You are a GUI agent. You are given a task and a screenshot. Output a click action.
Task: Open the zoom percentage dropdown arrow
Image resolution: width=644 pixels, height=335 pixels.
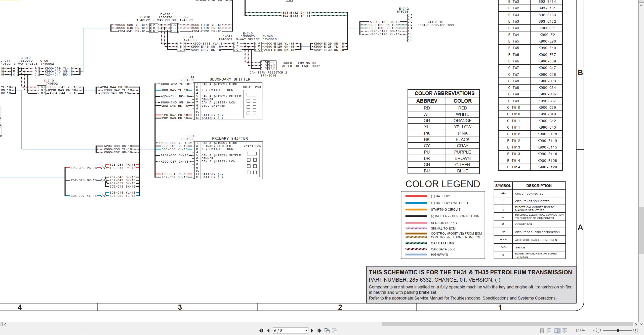tap(594, 330)
